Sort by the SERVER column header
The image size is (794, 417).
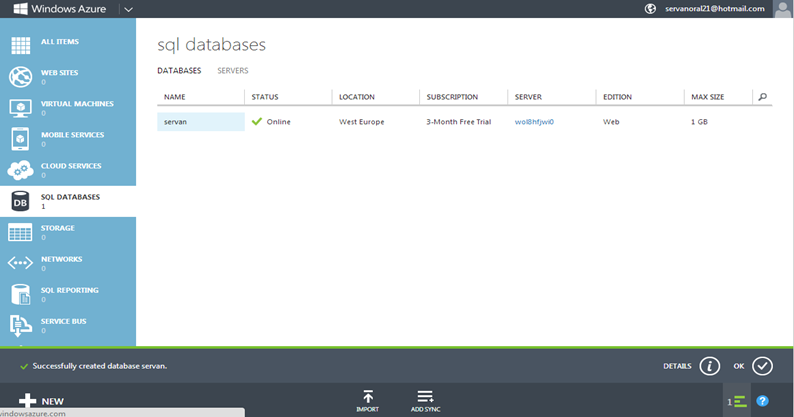tap(528, 97)
